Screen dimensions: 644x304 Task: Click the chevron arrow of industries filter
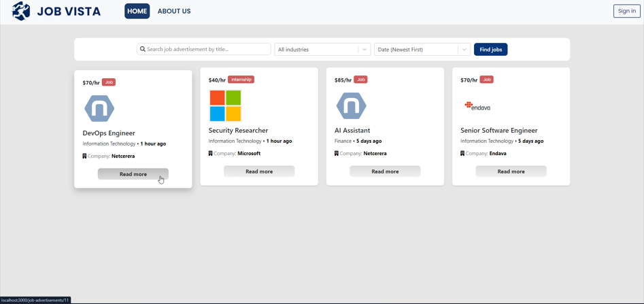(365, 50)
